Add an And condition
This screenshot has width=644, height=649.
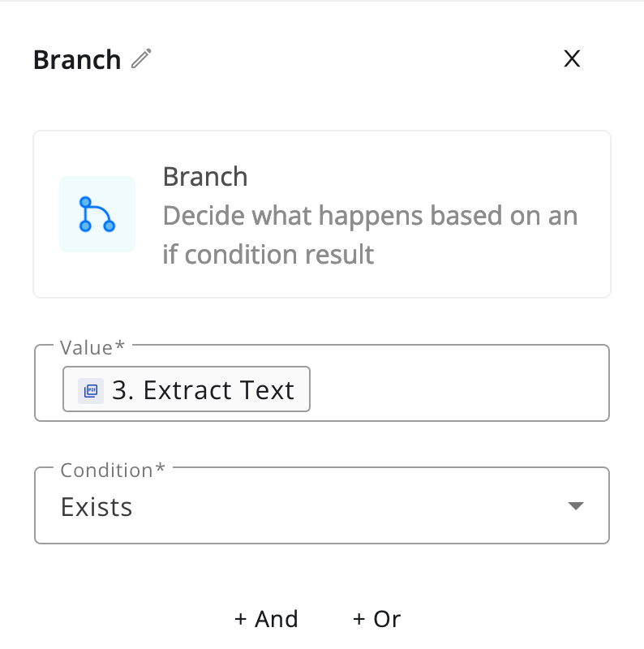point(266,619)
